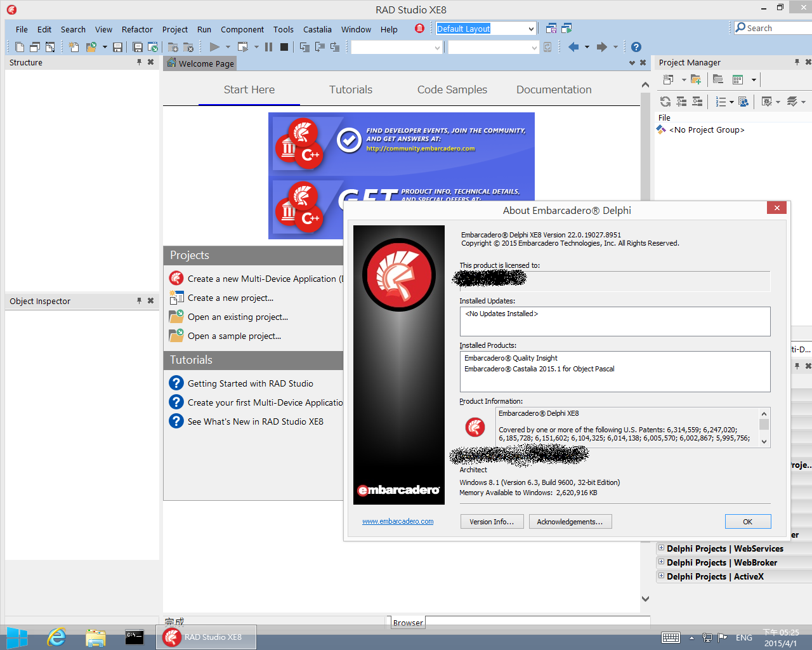Open the Welcome Page tab list chevron
This screenshot has height=650, width=812.
pyautogui.click(x=632, y=63)
